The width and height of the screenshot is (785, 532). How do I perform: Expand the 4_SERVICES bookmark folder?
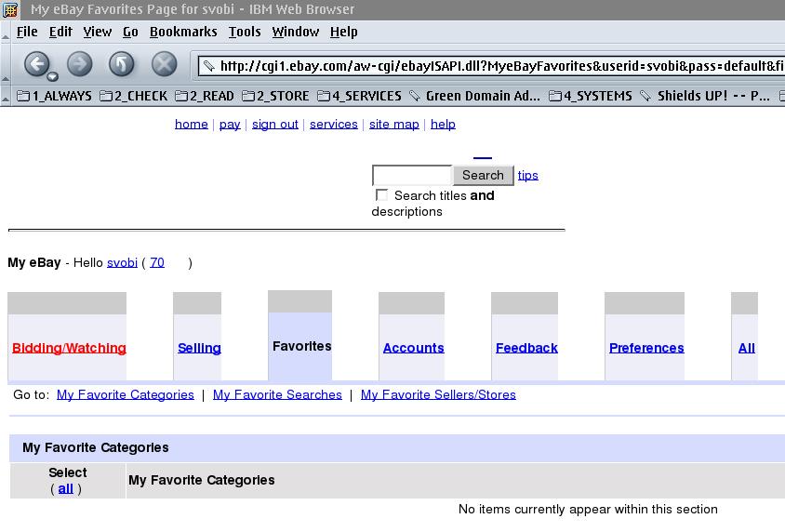click(359, 96)
